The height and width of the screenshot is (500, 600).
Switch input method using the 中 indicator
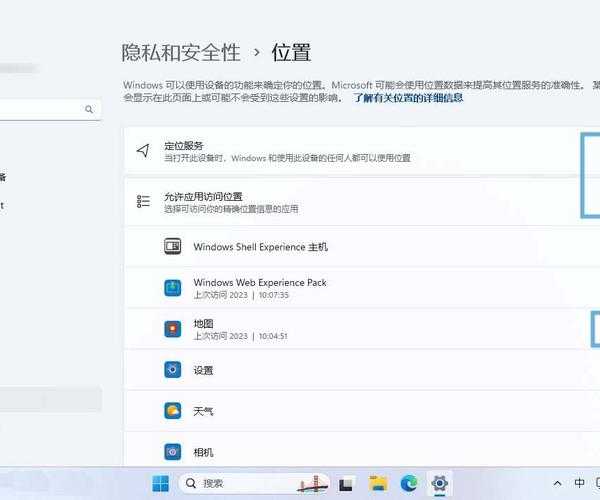581,484
